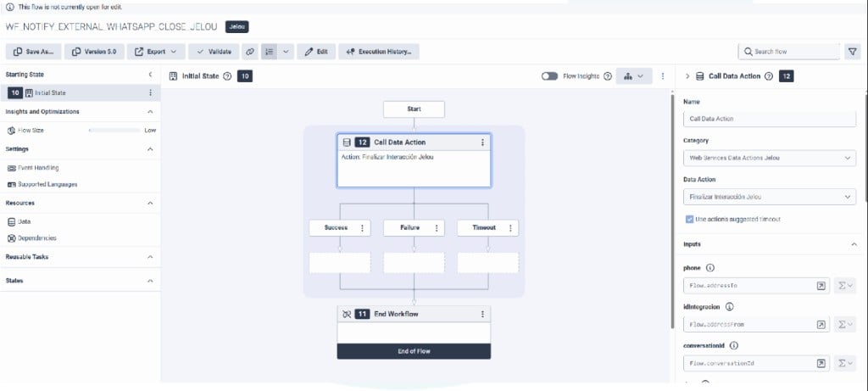Image resolution: width=868 pixels, height=391 pixels.
Task: Open the dropdown arrow next to the list view icon
Action: tap(286, 52)
